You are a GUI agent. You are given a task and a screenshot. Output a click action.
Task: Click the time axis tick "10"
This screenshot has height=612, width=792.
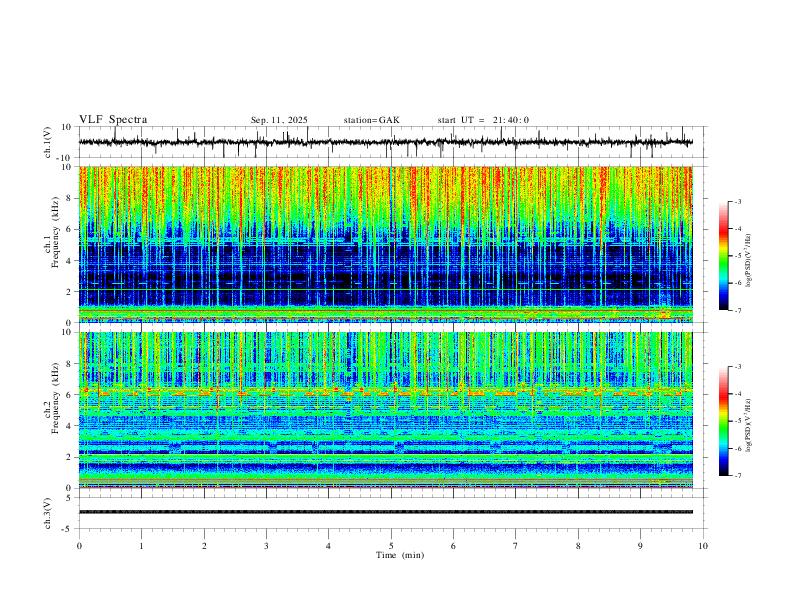[703, 546]
